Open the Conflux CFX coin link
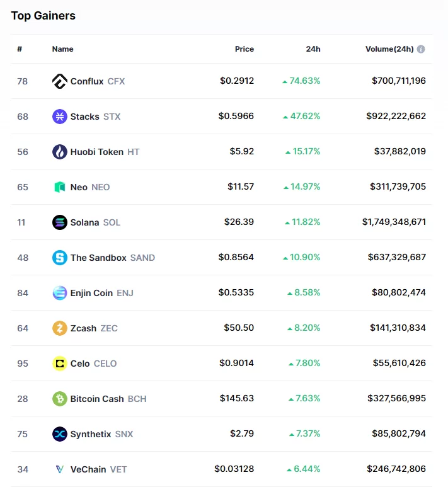Screen dimensions: 448x487 tap(98, 81)
